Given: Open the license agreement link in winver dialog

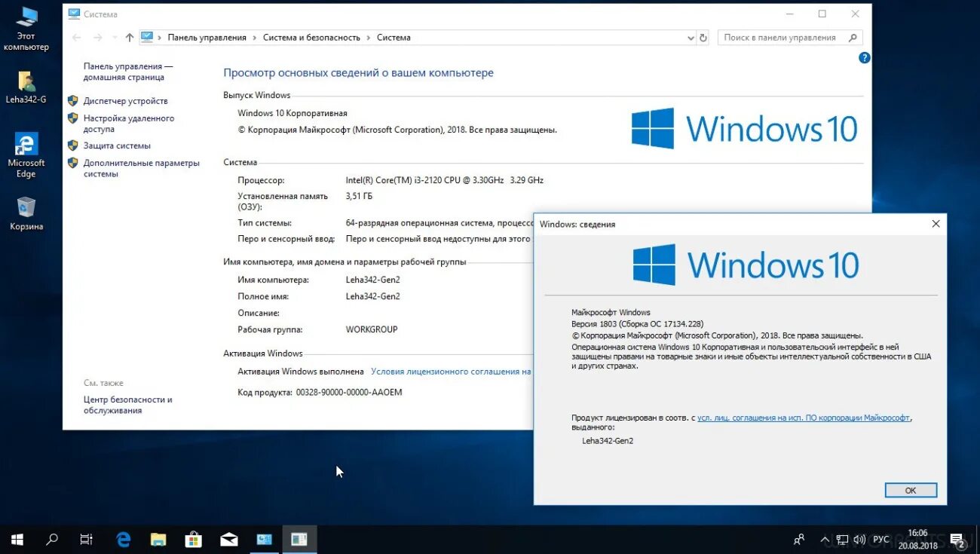Looking at the screenshot, I should click(804, 417).
